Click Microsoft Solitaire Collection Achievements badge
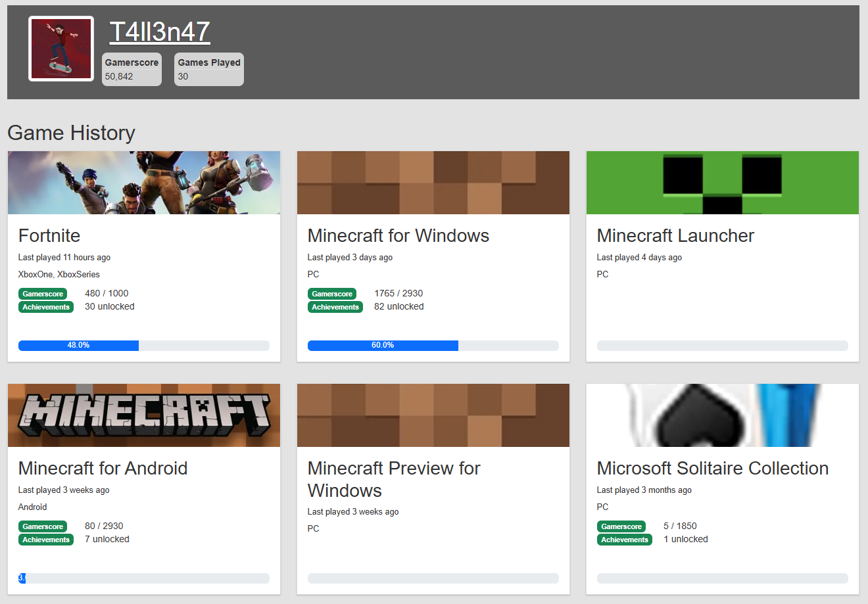 point(625,540)
